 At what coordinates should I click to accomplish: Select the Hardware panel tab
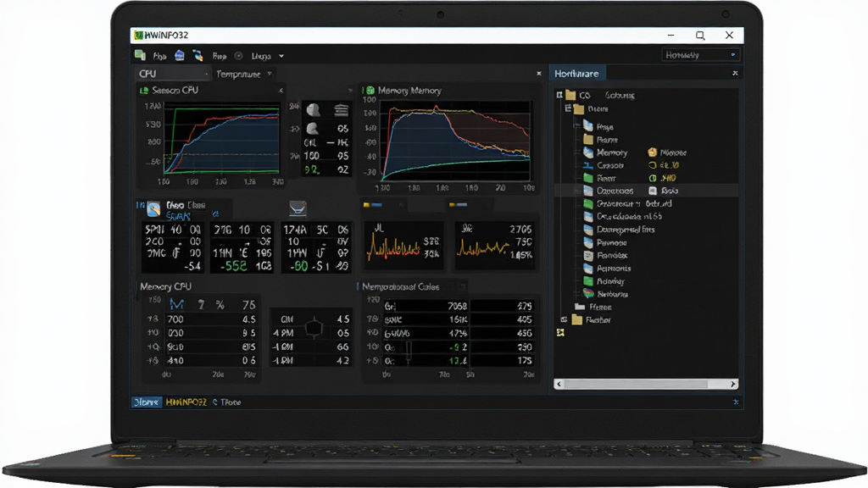576,73
